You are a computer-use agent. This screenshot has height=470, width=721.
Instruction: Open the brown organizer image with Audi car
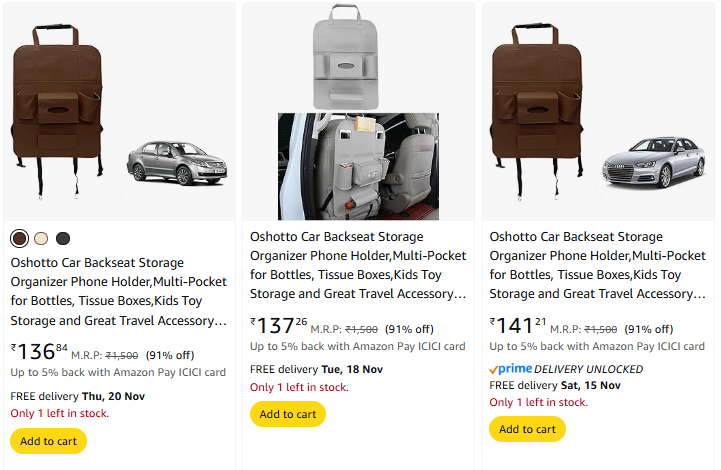(x=598, y=112)
